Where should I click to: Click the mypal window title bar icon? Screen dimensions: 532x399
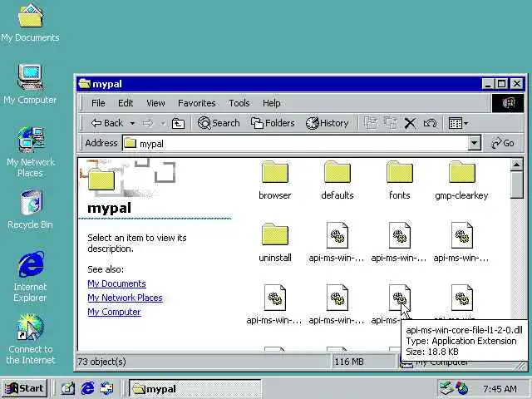[x=85, y=84]
